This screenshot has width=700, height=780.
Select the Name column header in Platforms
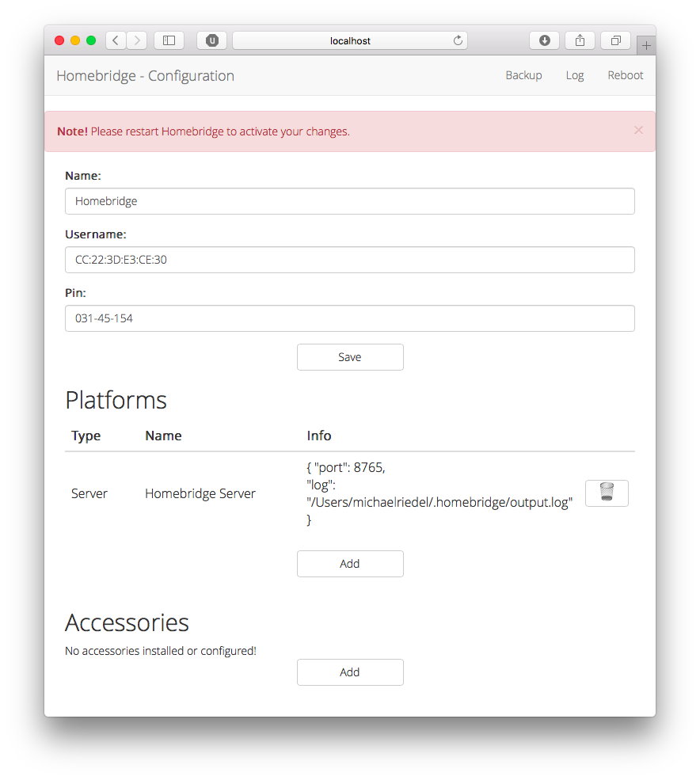(163, 436)
